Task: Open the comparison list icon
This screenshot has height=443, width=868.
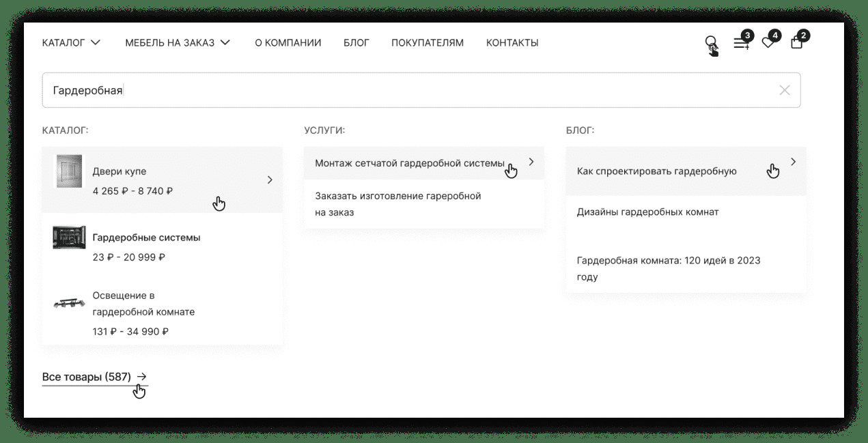Action: click(740, 43)
